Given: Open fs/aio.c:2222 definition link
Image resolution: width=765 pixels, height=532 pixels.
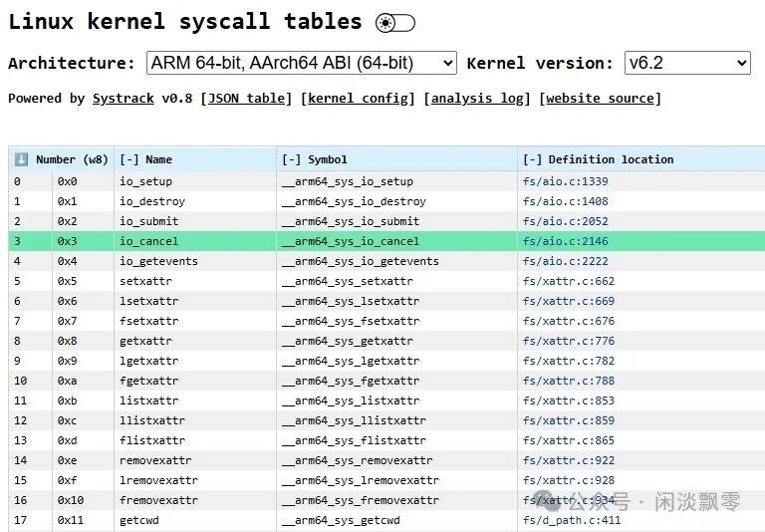Looking at the screenshot, I should [x=566, y=261].
